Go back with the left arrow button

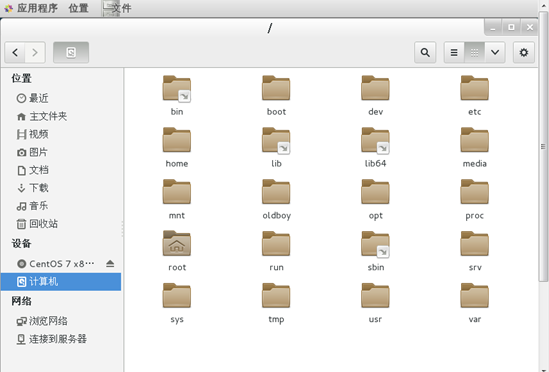pyautogui.click(x=15, y=53)
